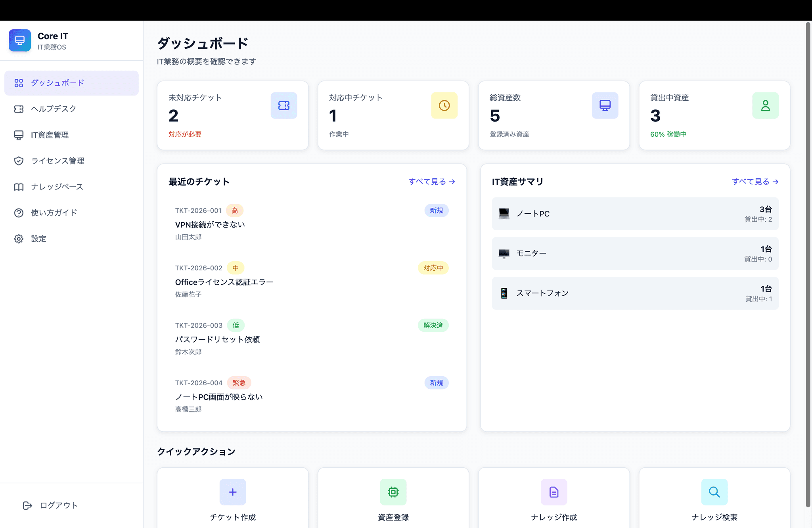Screen dimensions: 812x528
Task: Click the Core IT app logo icon
Action: pos(19,40)
